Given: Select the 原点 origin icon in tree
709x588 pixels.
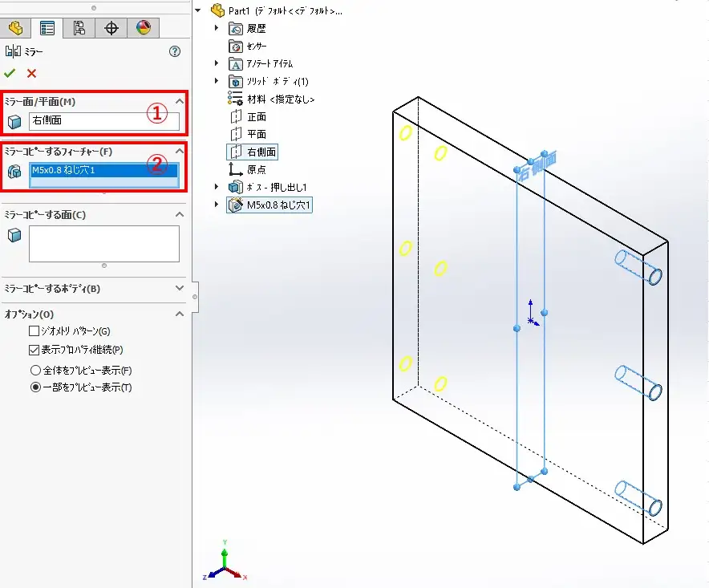Looking at the screenshot, I should click(x=236, y=169).
